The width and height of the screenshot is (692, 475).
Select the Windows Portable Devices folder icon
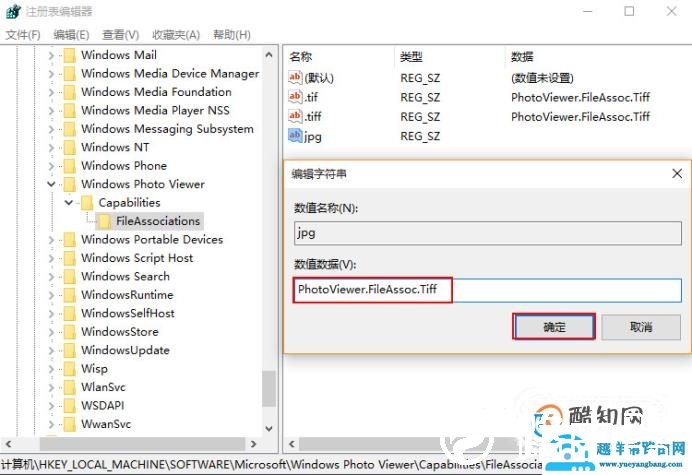69,240
